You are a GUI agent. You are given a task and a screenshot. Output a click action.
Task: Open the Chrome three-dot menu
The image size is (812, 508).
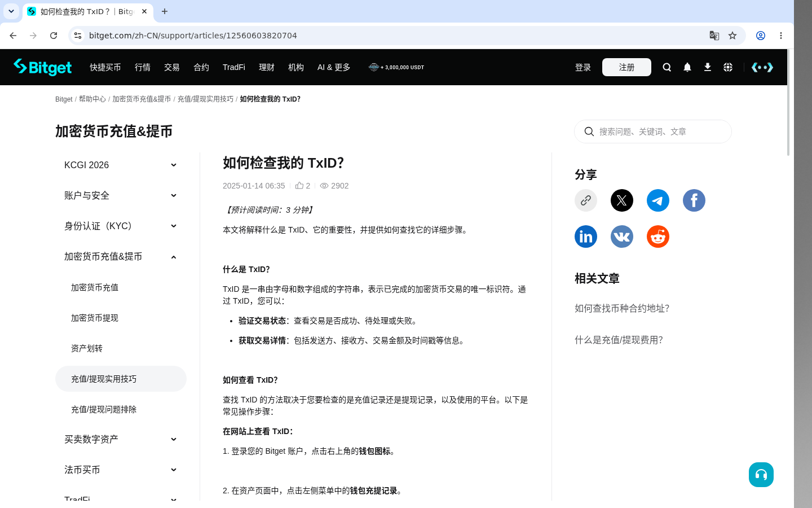pyautogui.click(x=781, y=36)
